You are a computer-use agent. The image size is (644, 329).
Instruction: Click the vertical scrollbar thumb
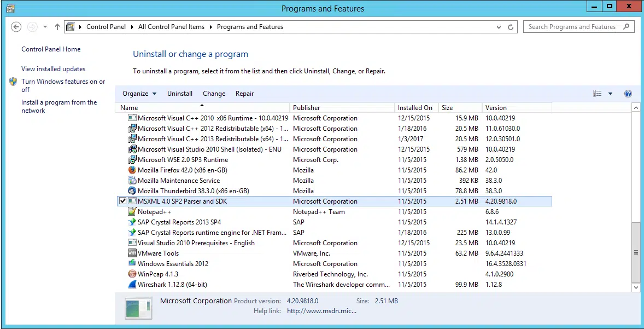click(x=636, y=252)
